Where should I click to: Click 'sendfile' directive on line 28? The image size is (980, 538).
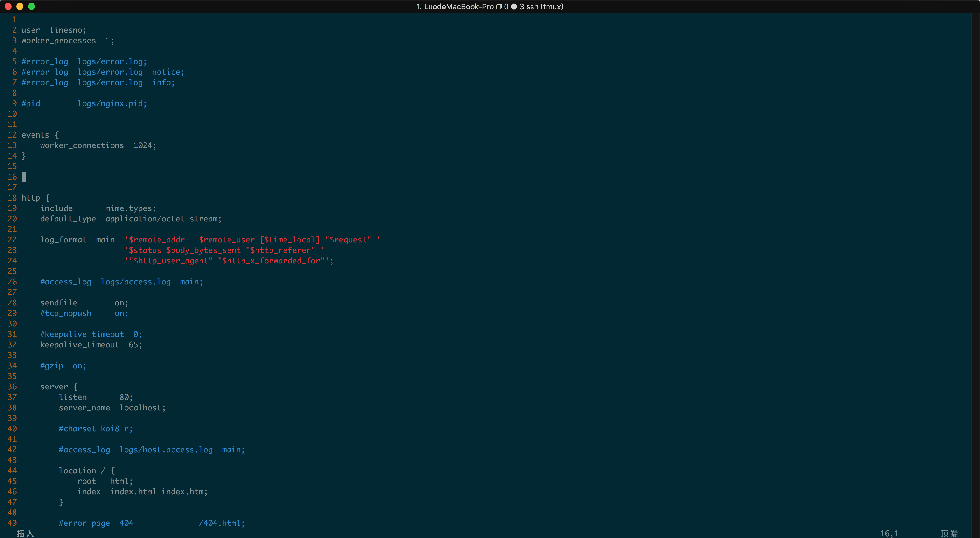pos(59,303)
